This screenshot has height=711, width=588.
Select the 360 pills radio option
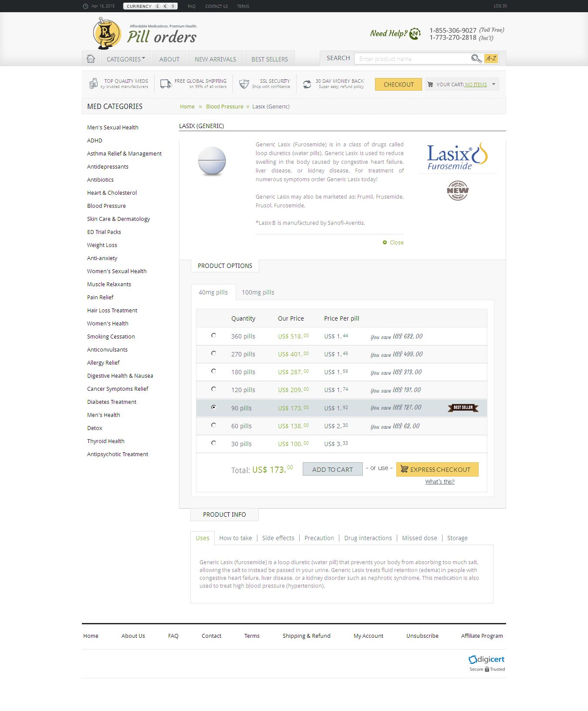[x=213, y=335]
